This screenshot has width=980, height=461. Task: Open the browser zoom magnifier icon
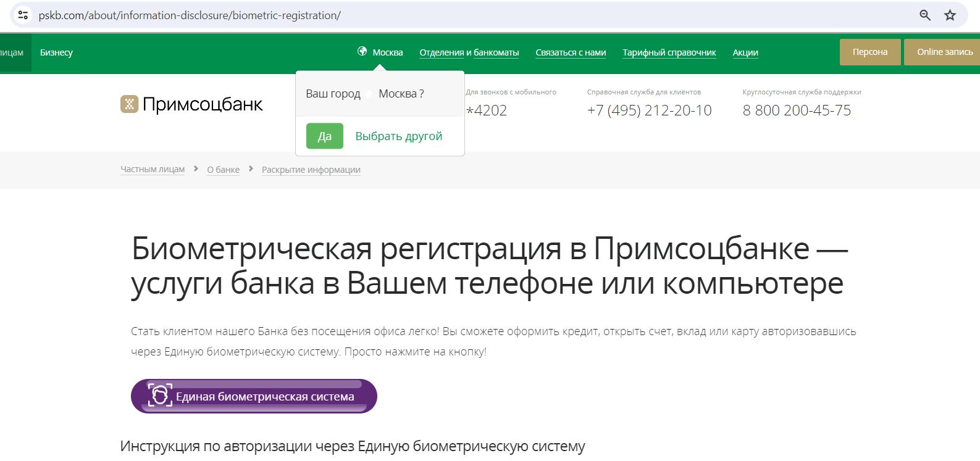click(x=924, y=15)
